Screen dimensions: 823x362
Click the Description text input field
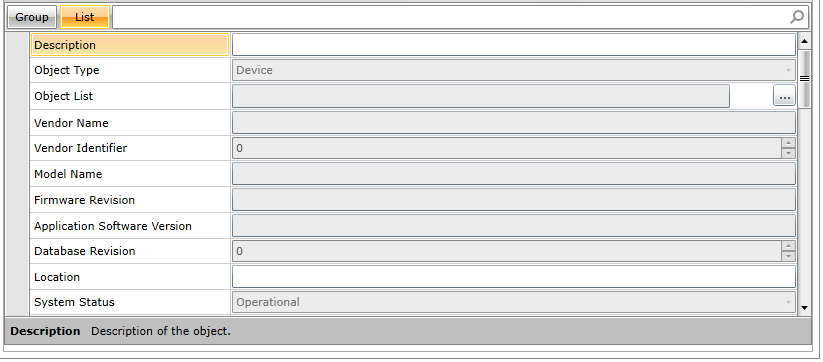514,45
